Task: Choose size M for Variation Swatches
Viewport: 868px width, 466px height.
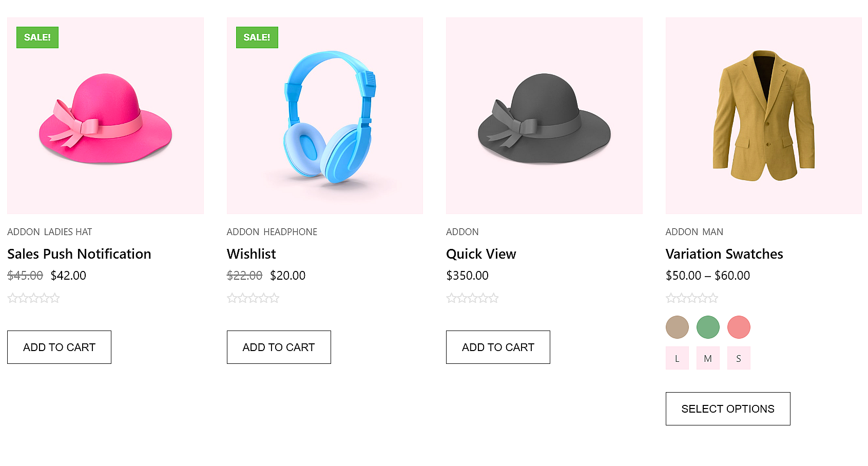Action: coord(708,358)
